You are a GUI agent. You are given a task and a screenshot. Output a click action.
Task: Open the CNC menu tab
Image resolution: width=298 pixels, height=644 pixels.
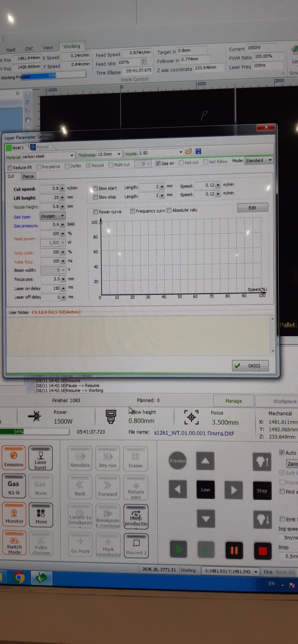[x=29, y=49]
